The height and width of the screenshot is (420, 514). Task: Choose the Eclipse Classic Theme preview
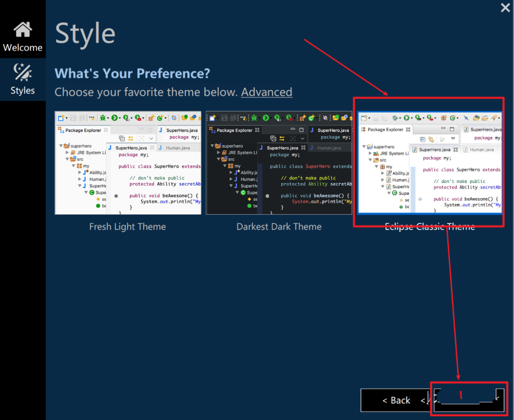tap(429, 163)
